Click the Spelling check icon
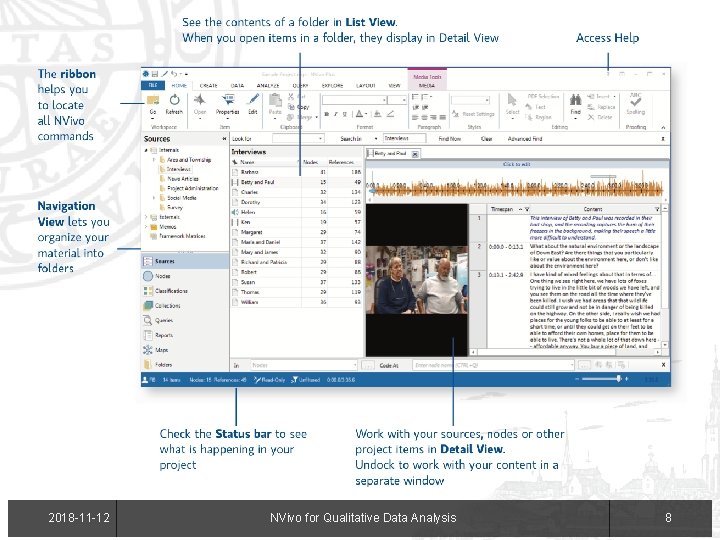The image size is (720, 540). pyautogui.click(x=636, y=100)
